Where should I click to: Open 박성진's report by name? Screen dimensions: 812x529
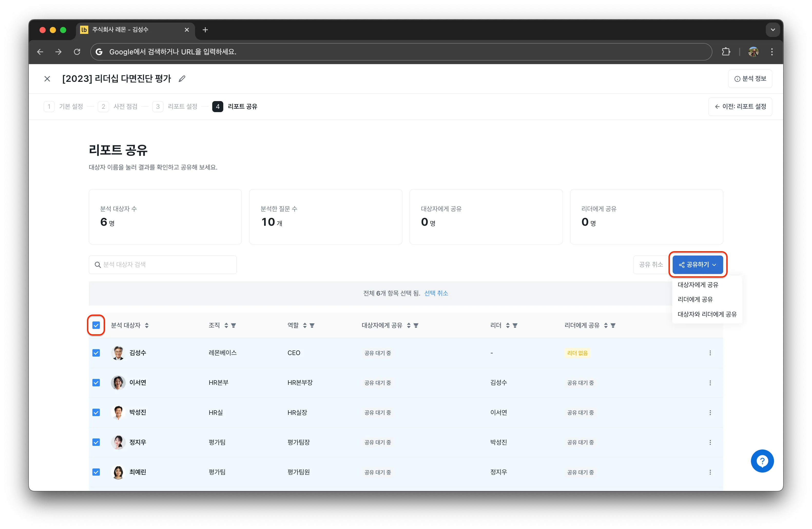pyautogui.click(x=138, y=412)
